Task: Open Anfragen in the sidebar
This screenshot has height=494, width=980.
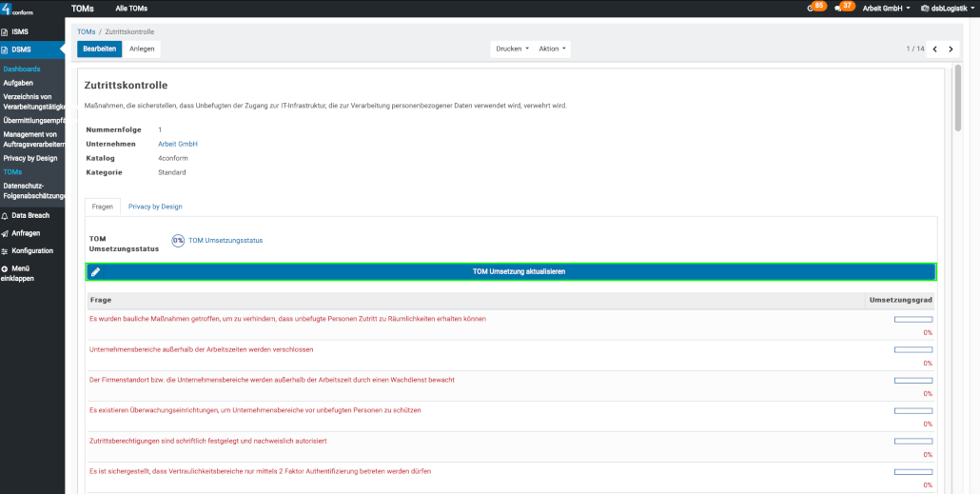Action: click(x=26, y=233)
